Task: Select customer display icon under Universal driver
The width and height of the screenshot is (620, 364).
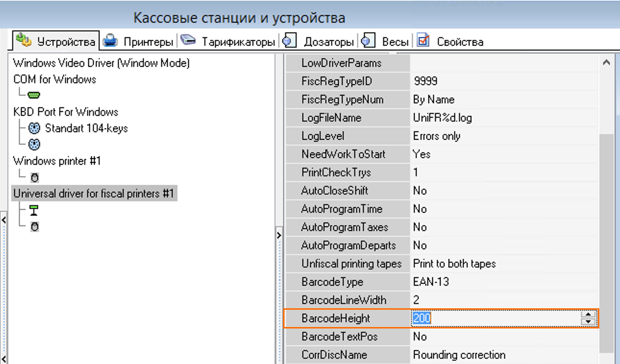Action: (34, 210)
